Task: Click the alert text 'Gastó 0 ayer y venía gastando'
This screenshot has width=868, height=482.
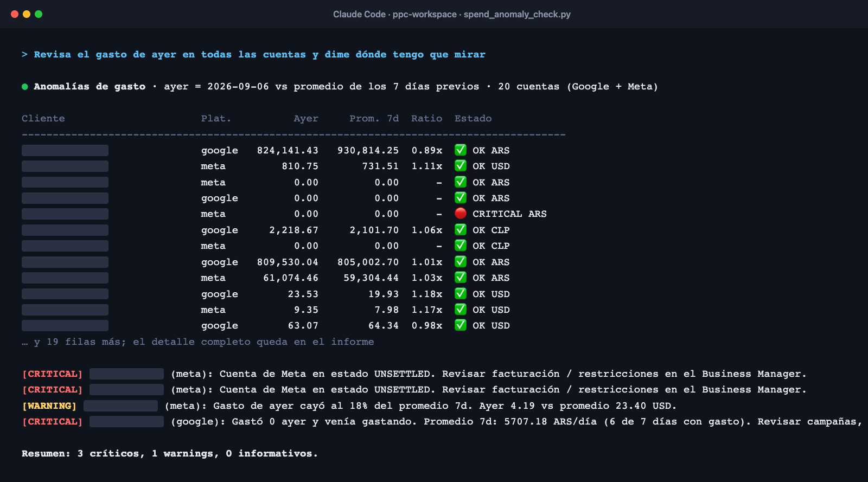Action: (x=324, y=421)
